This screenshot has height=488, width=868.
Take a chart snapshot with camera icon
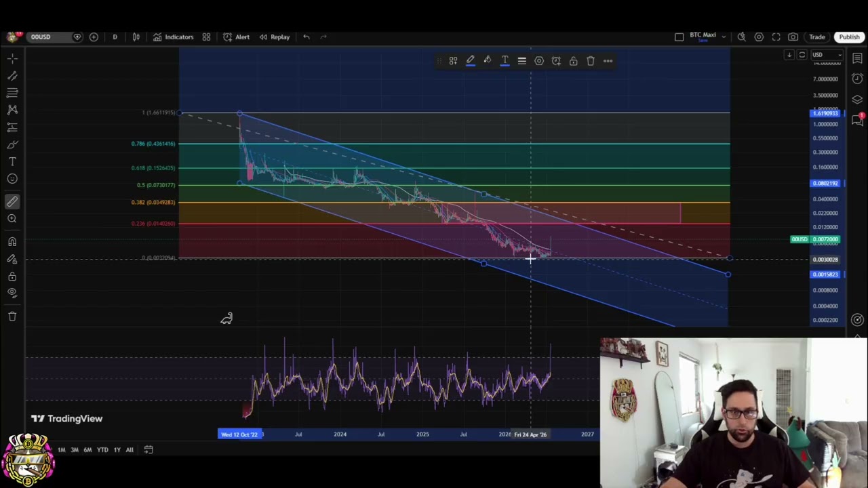(x=793, y=37)
